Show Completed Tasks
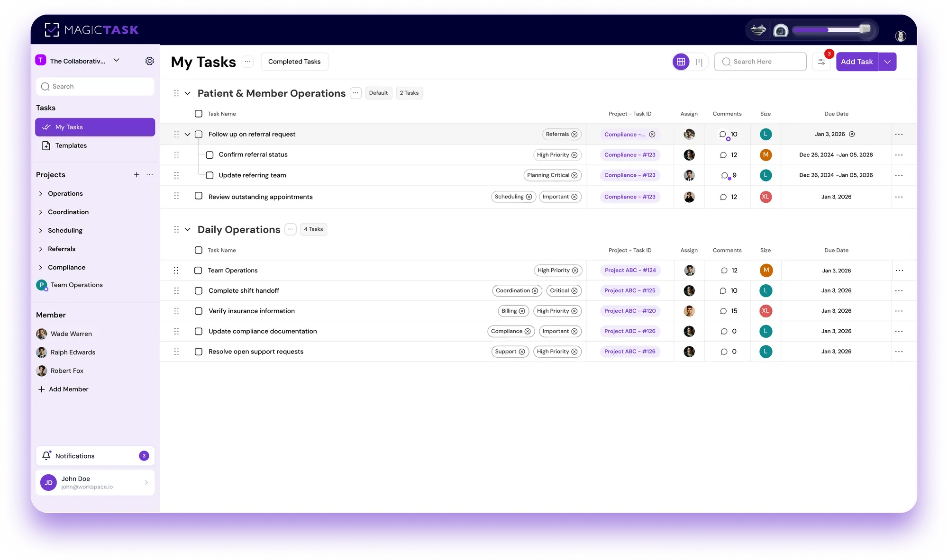 tap(294, 62)
